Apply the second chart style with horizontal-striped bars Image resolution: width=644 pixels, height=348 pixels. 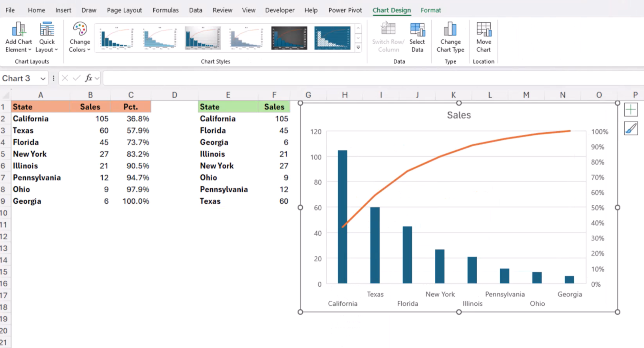160,38
